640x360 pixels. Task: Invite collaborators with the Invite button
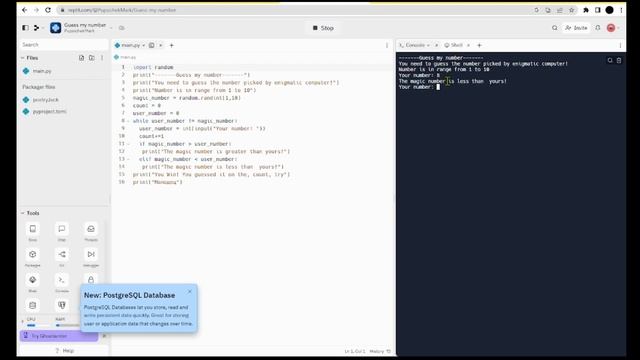coord(576,28)
